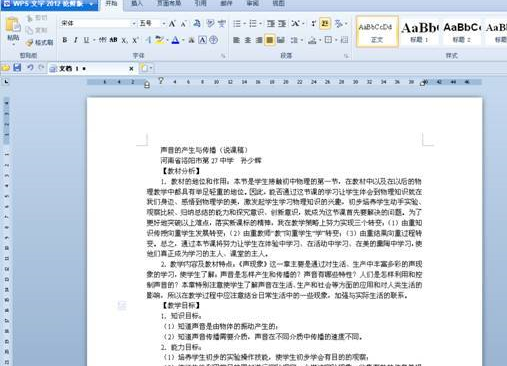Click the clear formatting icon
This screenshot has width=507, height=366.
click(197, 23)
